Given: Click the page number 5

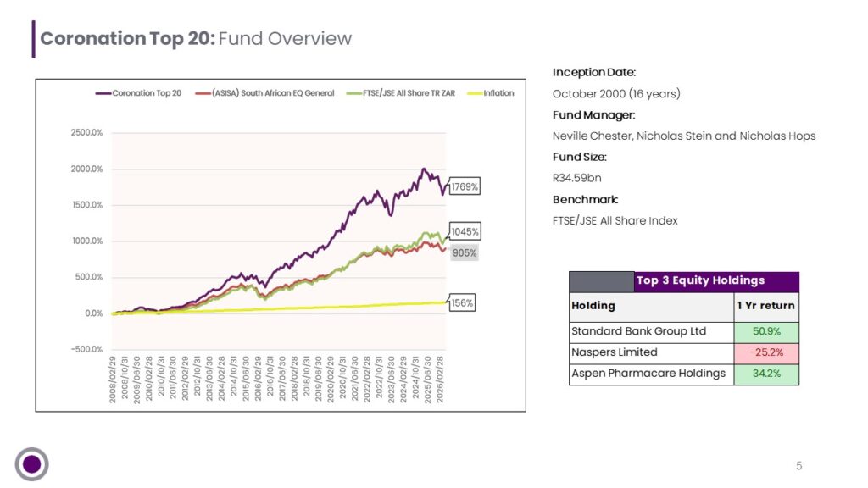Looking at the screenshot, I should (x=798, y=466).
